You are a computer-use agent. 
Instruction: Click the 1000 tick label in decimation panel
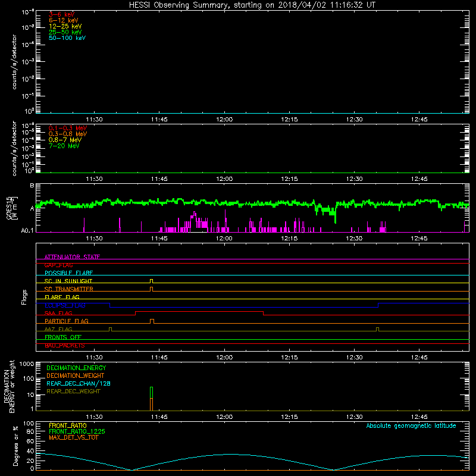(27, 364)
